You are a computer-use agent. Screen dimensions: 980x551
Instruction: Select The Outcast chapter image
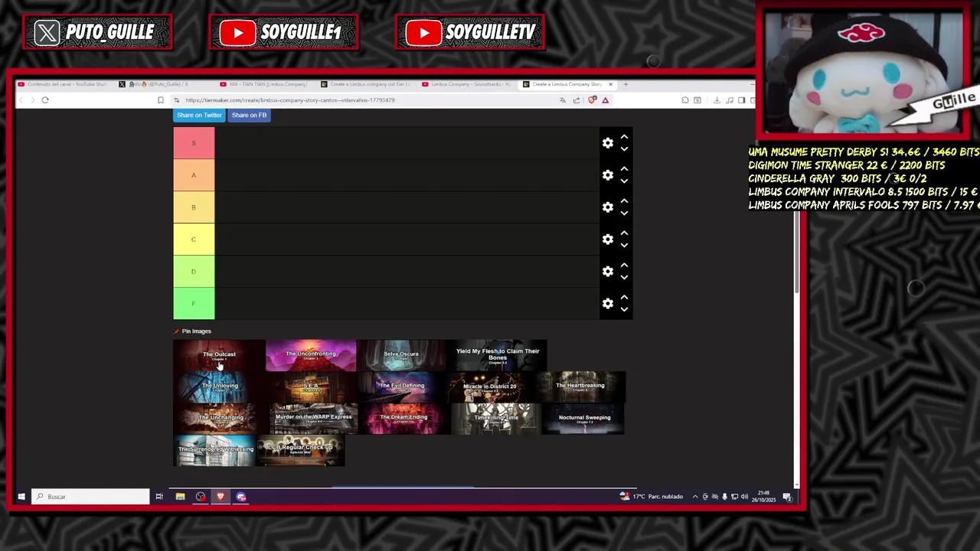click(x=219, y=355)
